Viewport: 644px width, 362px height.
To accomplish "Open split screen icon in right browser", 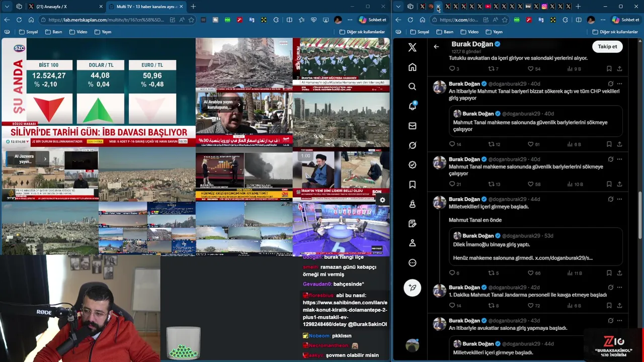I will pyautogui.click(x=579, y=20).
